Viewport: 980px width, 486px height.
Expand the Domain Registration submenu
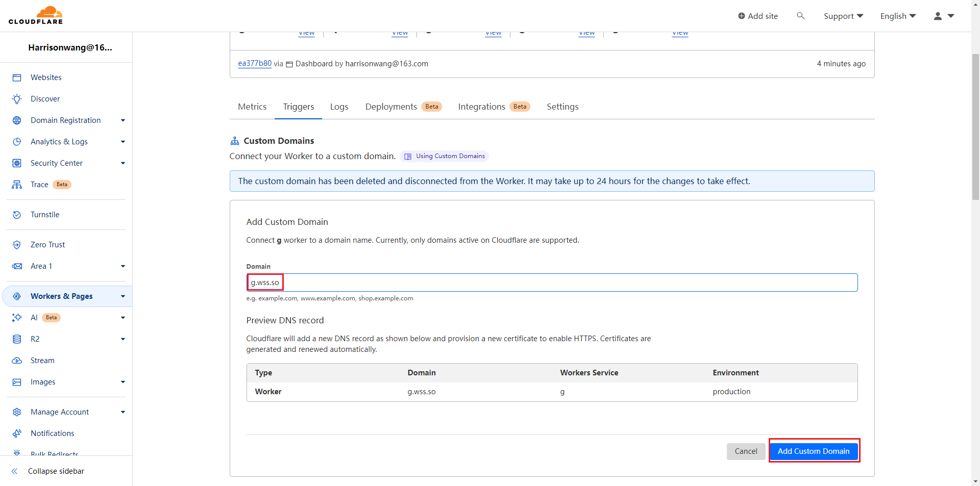click(x=122, y=120)
